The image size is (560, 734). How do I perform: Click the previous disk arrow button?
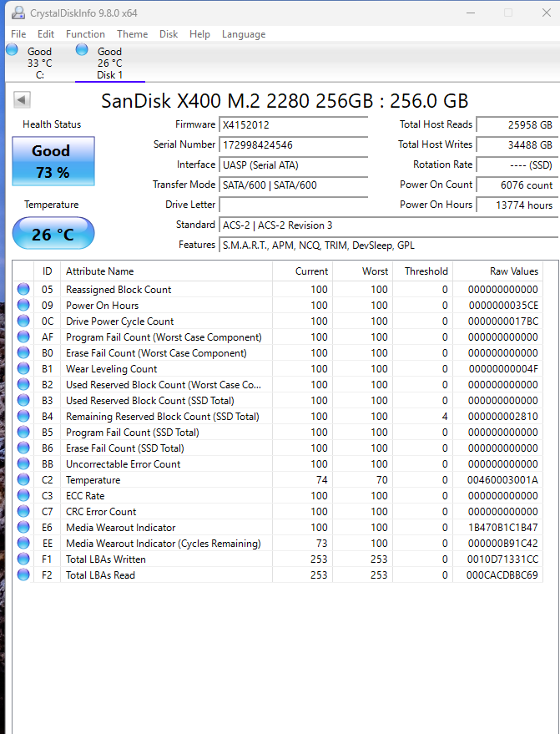click(22, 99)
